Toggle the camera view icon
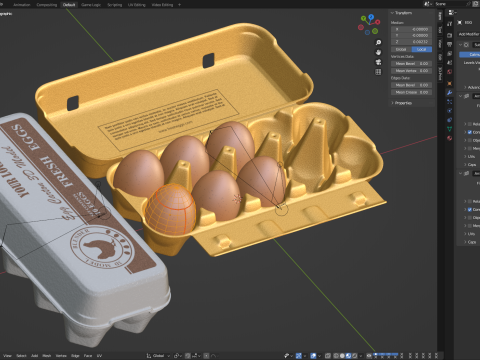The height and width of the screenshot is (360, 480). coord(378,62)
